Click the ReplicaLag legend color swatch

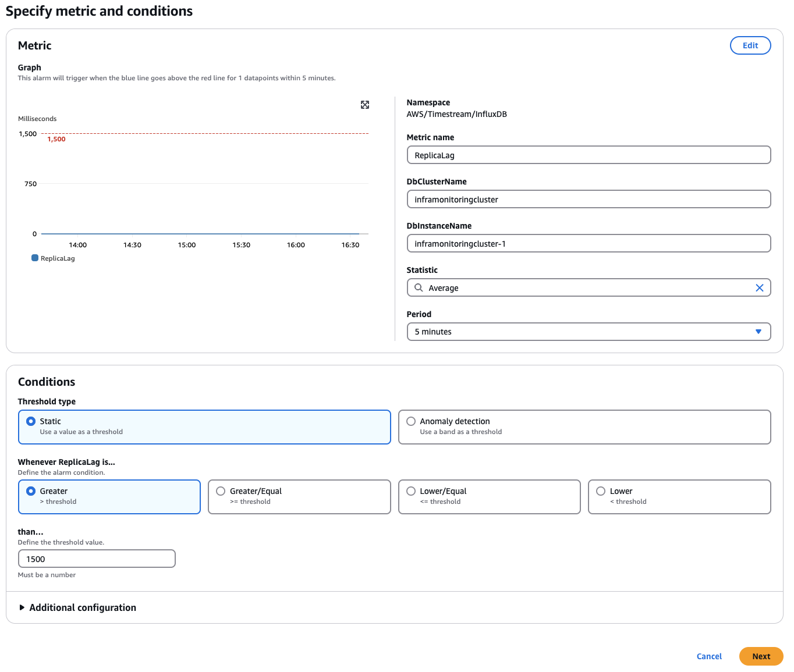(x=34, y=258)
